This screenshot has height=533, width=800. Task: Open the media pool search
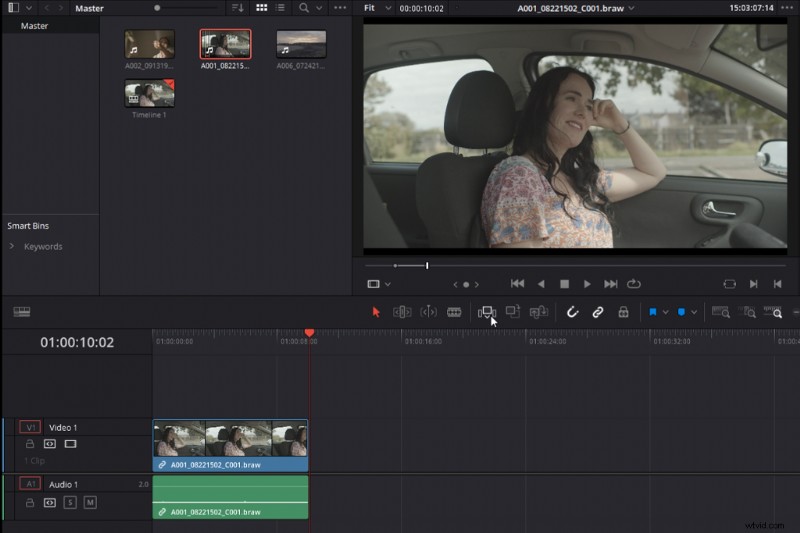(304, 8)
